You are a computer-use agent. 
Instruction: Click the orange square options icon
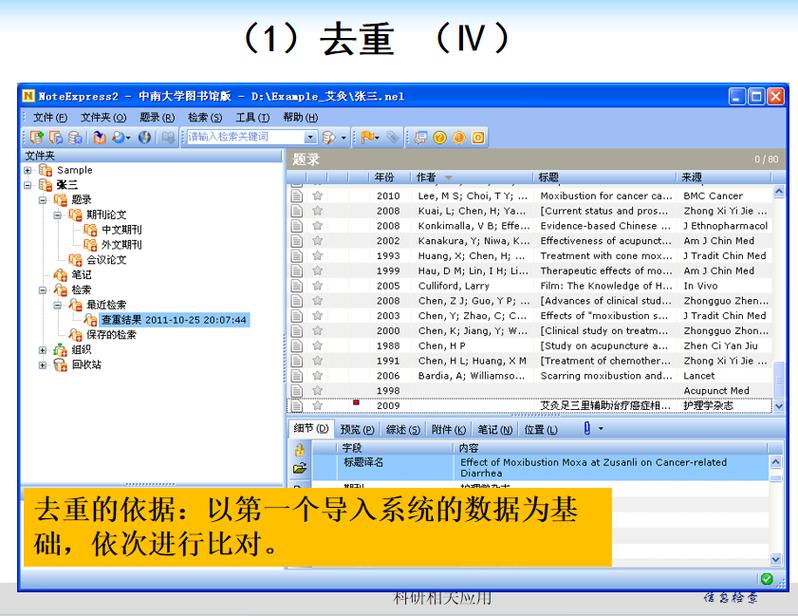[x=478, y=137]
